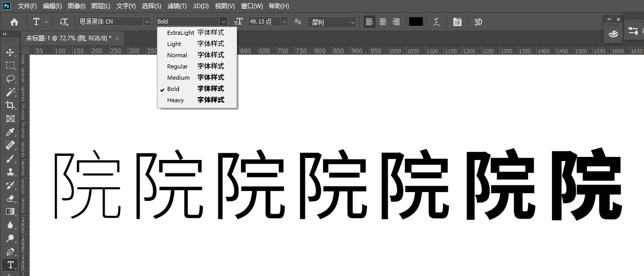
Task: Open the 窗口(W) menu
Action: tap(251, 6)
